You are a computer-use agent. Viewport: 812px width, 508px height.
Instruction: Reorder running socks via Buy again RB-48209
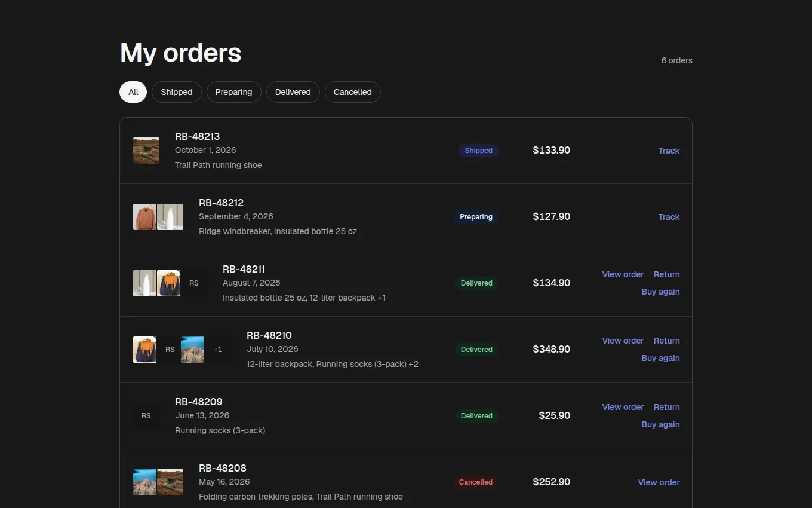[x=660, y=424]
